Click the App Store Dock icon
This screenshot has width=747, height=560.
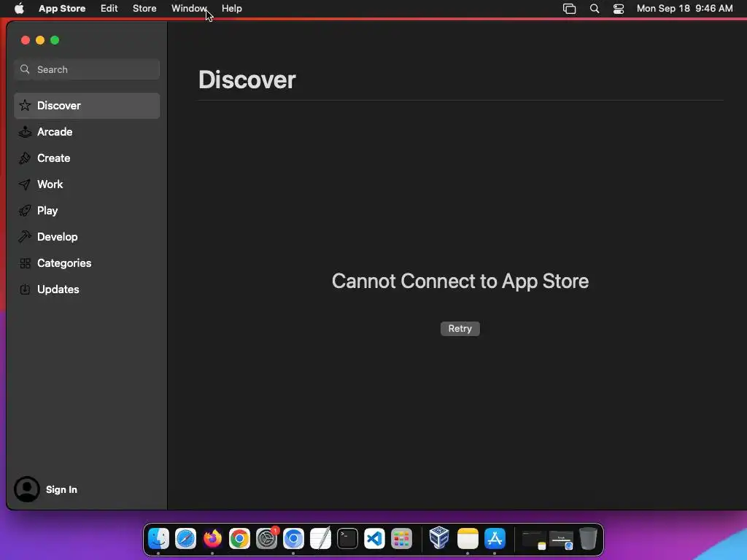pos(495,539)
